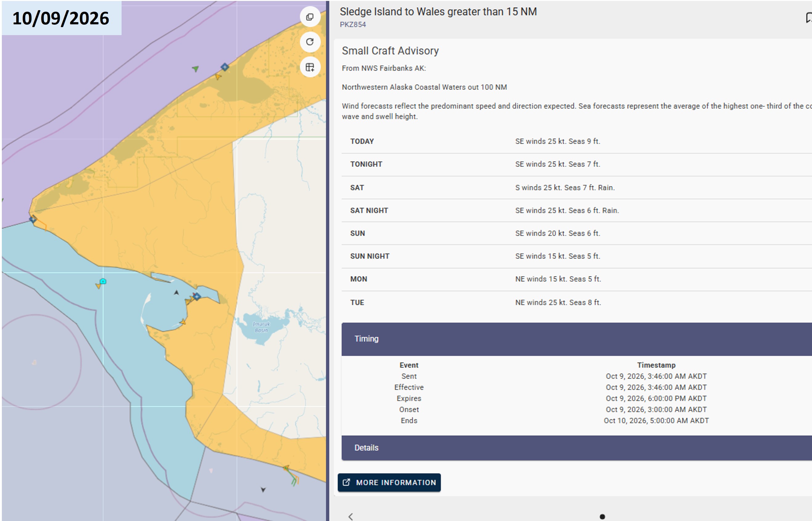812x521 pixels.
Task: Click the Sledge Island to Wales title
Action: [x=438, y=11]
